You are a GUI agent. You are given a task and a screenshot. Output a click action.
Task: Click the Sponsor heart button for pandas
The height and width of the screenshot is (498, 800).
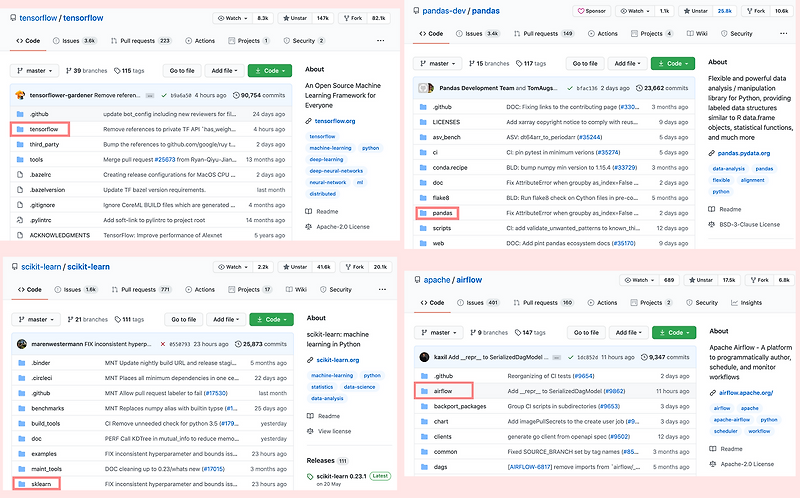pos(591,11)
